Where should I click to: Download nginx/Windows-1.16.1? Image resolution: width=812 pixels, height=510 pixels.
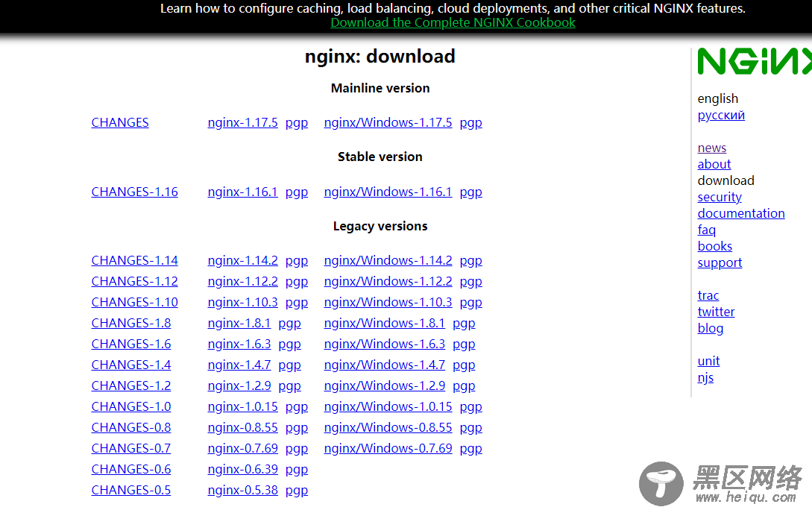(388, 192)
